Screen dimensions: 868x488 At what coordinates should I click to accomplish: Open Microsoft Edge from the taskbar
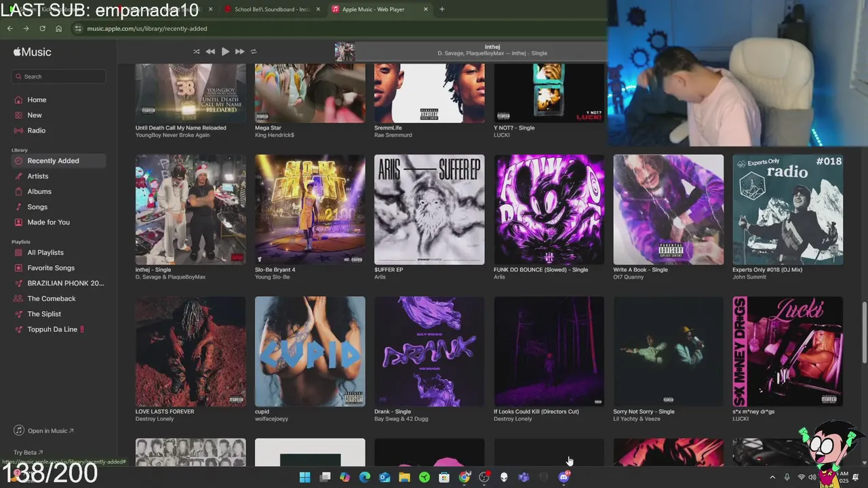pyautogui.click(x=365, y=477)
